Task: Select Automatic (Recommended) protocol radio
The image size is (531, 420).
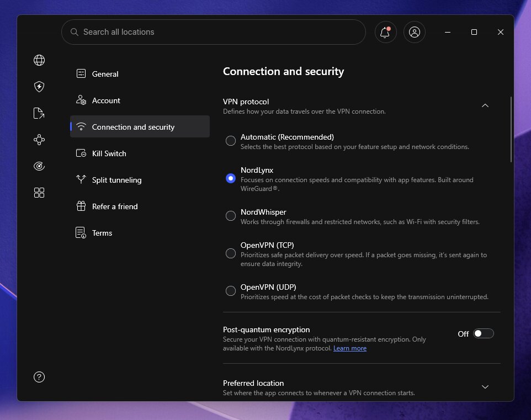Action: pyautogui.click(x=231, y=141)
